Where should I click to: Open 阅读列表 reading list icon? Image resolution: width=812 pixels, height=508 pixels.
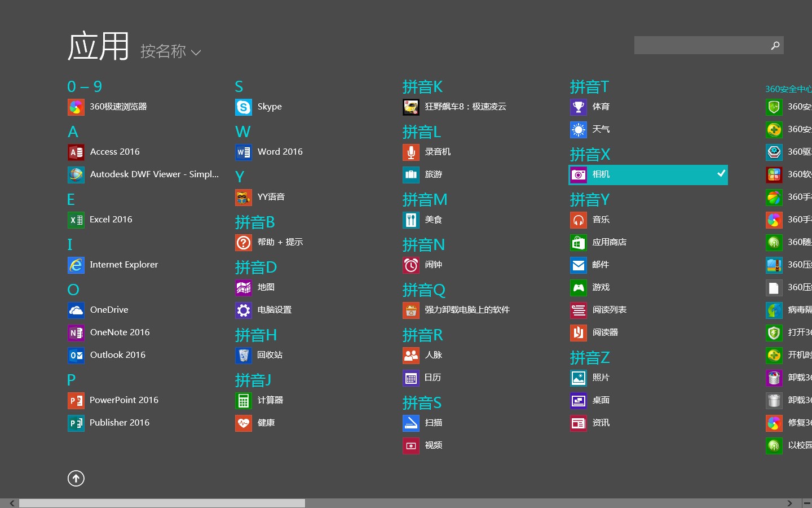[x=579, y=310]
